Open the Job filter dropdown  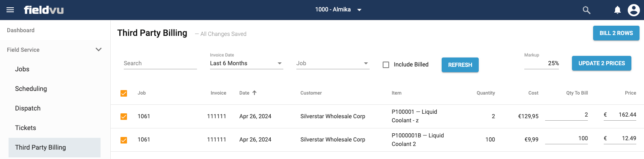click(333, 63)
